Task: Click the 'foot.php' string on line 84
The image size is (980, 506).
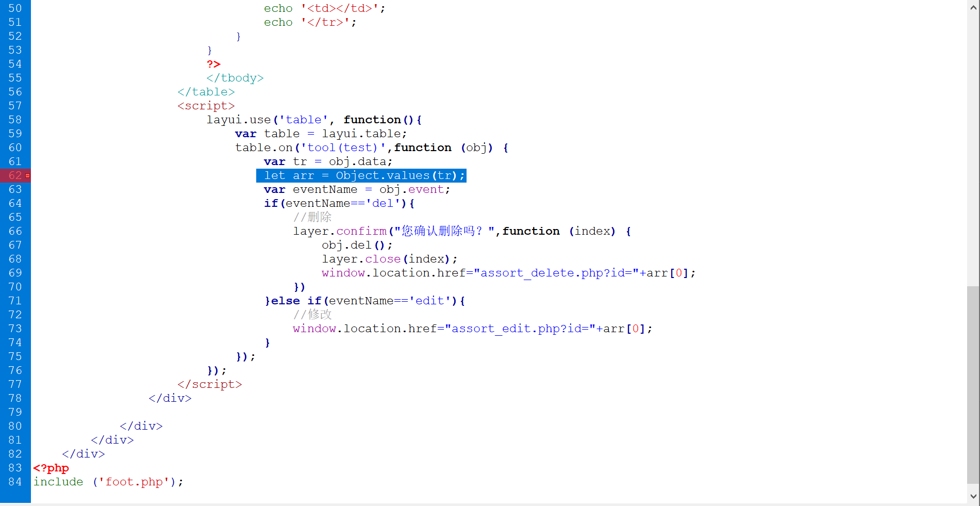Action: pos(134,482)
